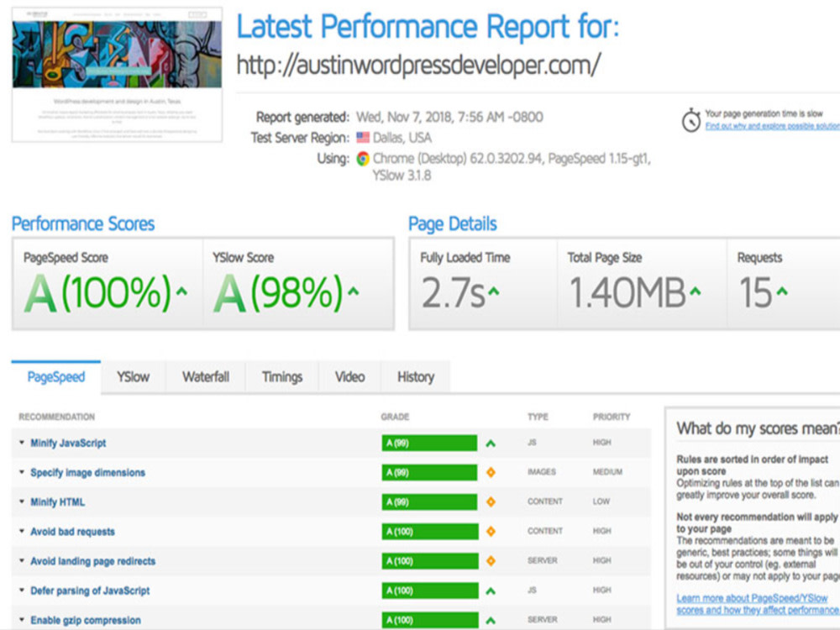Click the orange diamond in Specify image dimensions row
The image size is (840, 630).
[491, 472]
